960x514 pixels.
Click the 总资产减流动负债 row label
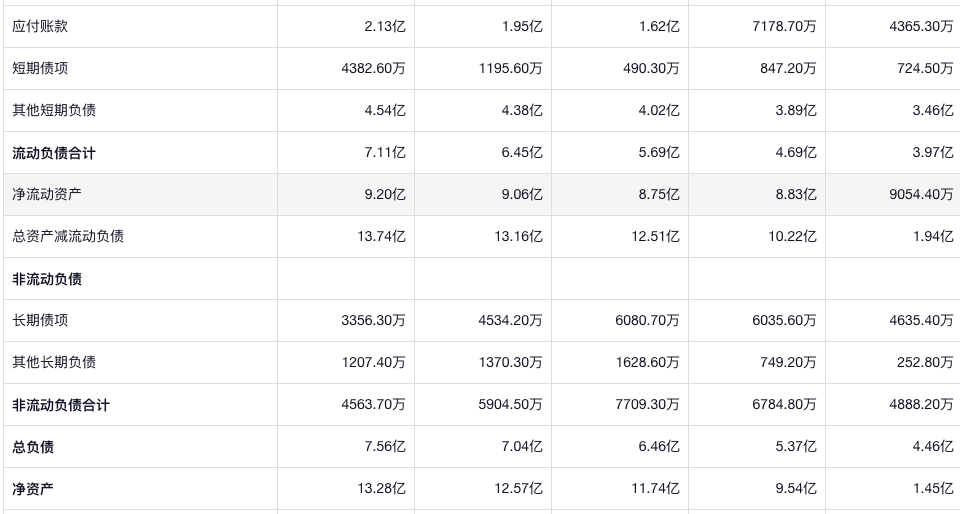pyautogui.click(x=68, y=237)
